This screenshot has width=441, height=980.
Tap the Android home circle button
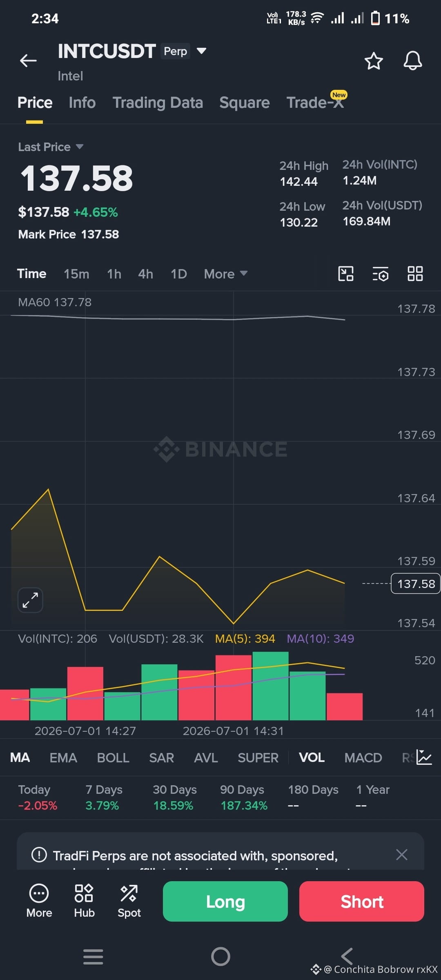pos(220,956)
